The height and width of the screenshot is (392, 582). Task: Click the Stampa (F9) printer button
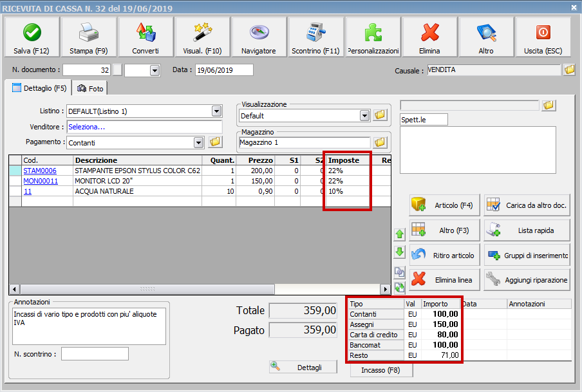[89, 37]
